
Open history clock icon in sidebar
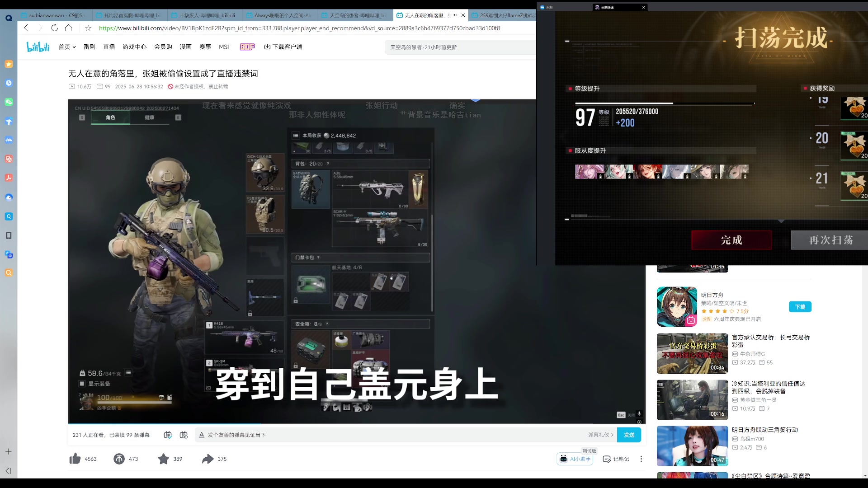9,83
